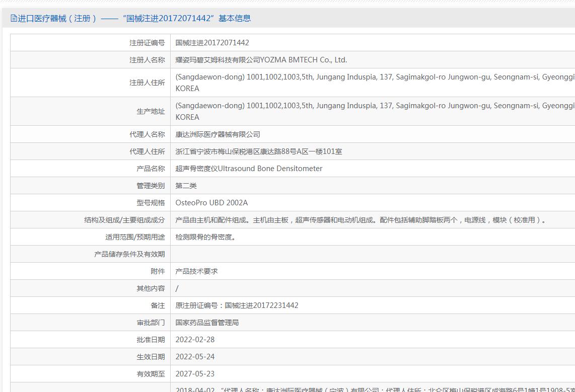Click the empty 产品储存条件及有效期 value cell
Image resolution: width=575 pixels, height=392 pixels.
[373, 254]
